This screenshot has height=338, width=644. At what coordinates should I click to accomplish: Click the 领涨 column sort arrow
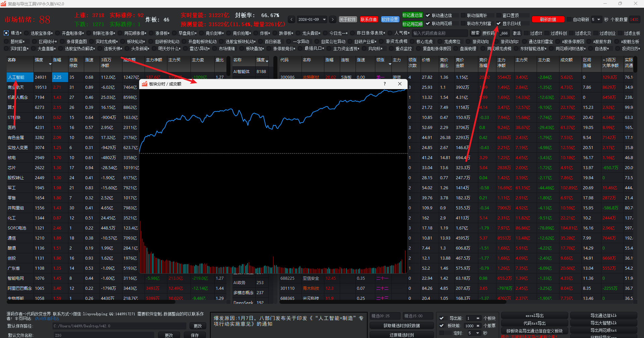click(x=390, y=64)
